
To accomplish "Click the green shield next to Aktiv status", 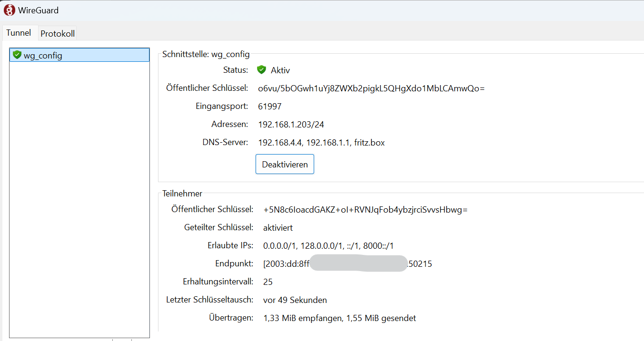I will pyautogui.click(x=261, y=70).
